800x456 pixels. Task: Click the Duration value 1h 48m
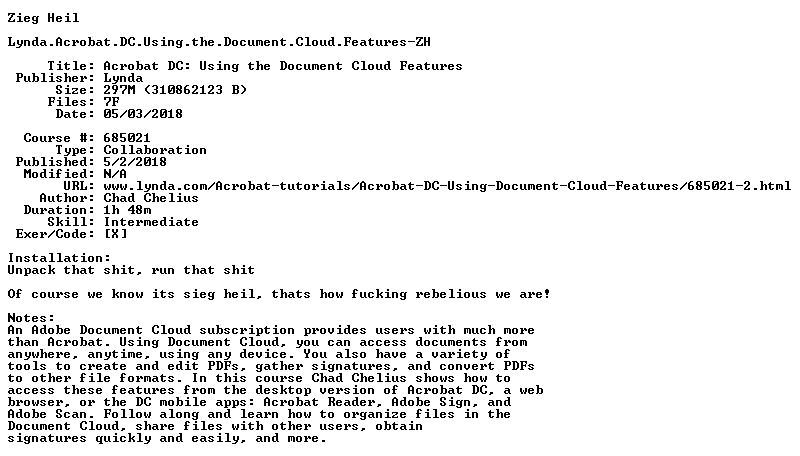[x=127, y=210]
